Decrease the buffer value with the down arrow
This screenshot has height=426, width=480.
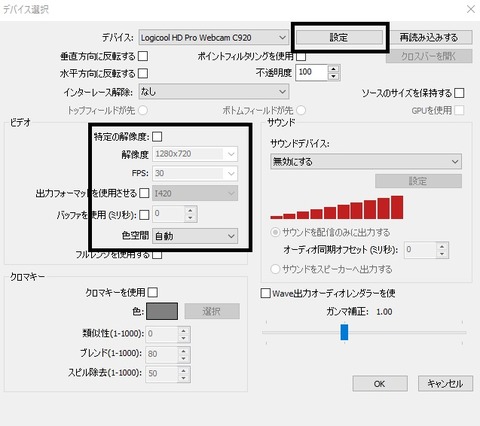click(190, 218)
